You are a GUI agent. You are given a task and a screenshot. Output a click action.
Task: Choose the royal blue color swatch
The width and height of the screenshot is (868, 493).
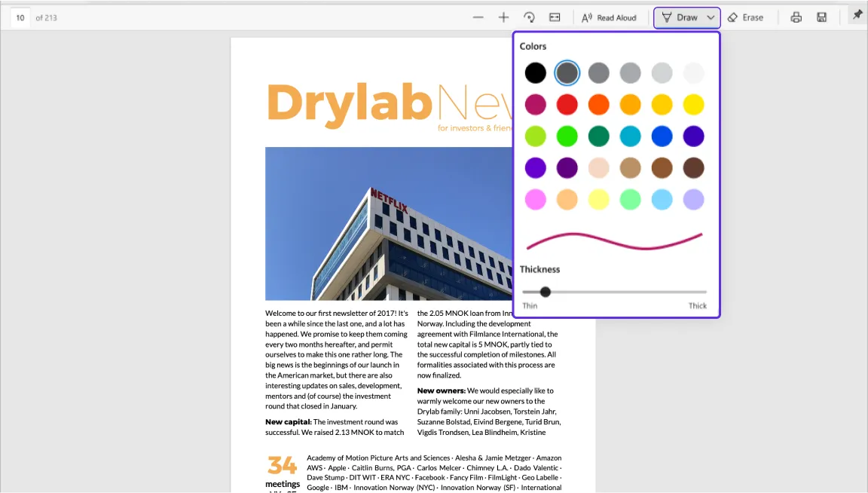662,136
